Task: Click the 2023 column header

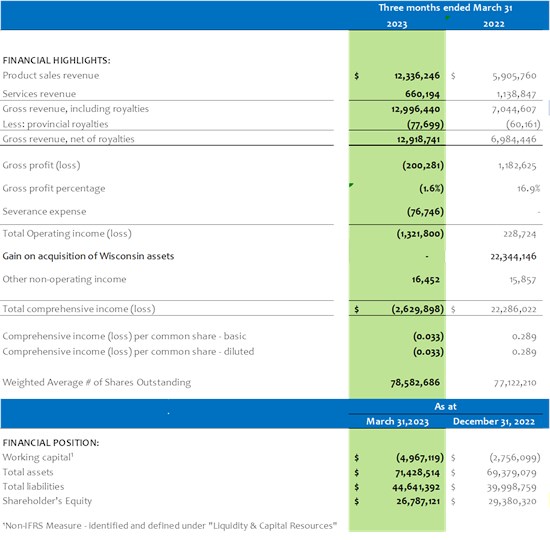Action: click(x=397, y=24)
